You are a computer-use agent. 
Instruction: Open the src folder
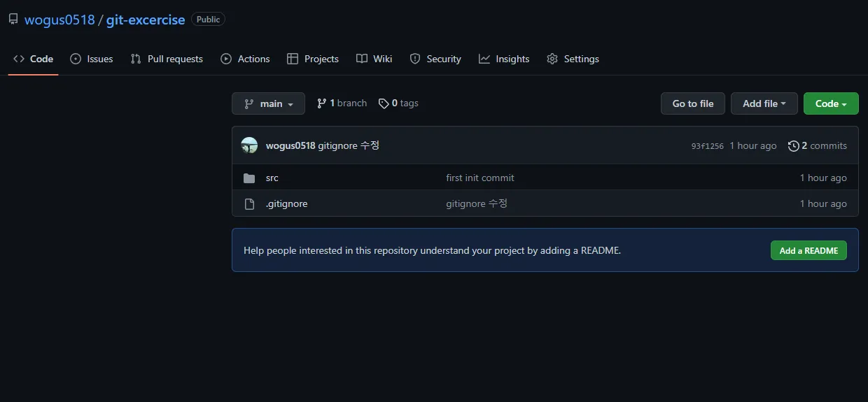[272, 178]
